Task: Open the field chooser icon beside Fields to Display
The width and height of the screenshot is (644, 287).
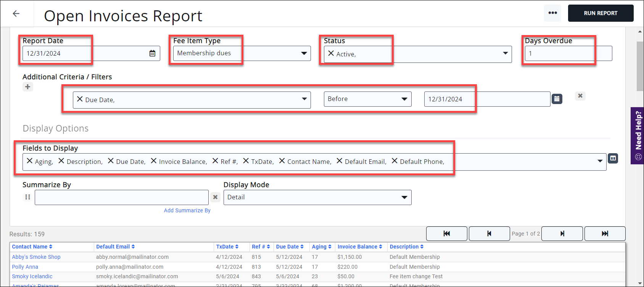Action: [613, 158]
